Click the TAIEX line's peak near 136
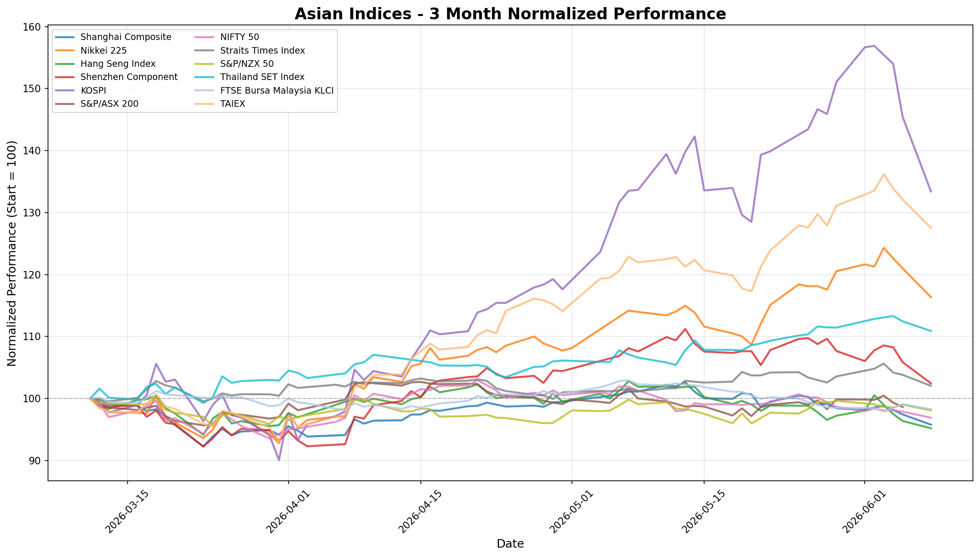This screenshot has height=557, width=980. coord(884,174)
